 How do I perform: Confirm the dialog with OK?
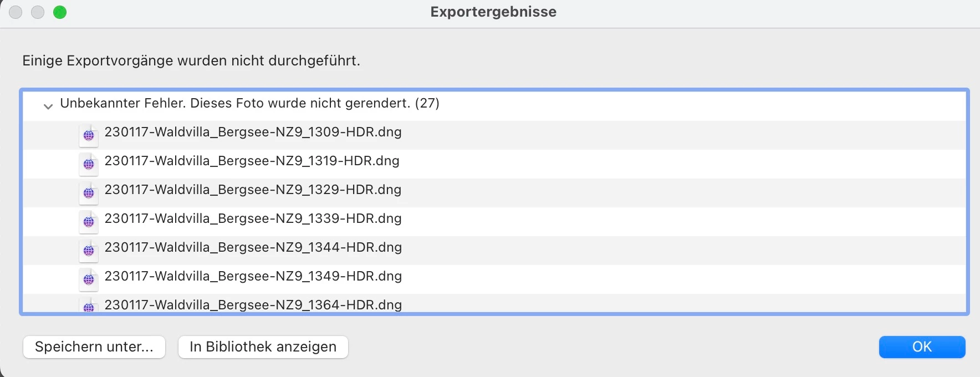click(922, 347)
